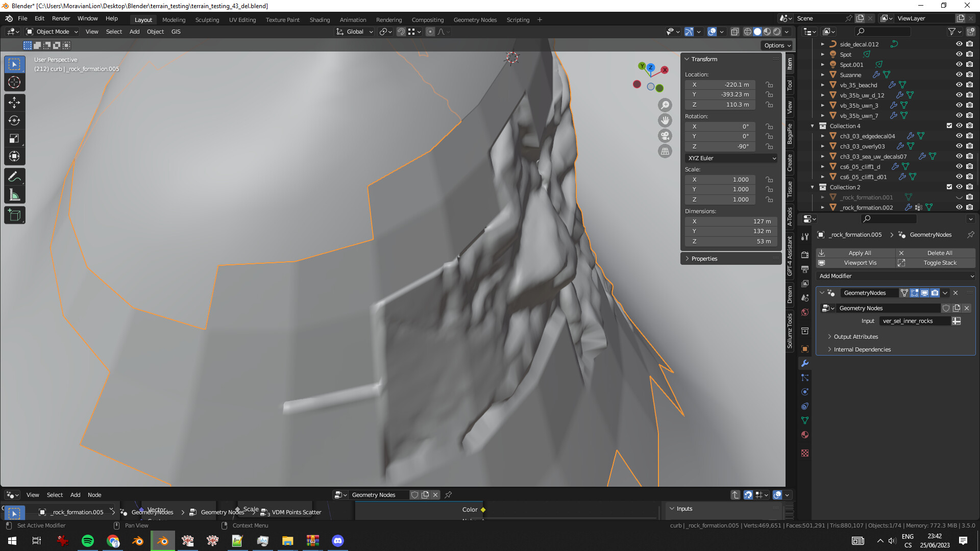Hide vb_35_beachd via eye icon
This screenshot has height=551, width=980.
[x=959, y=85]
